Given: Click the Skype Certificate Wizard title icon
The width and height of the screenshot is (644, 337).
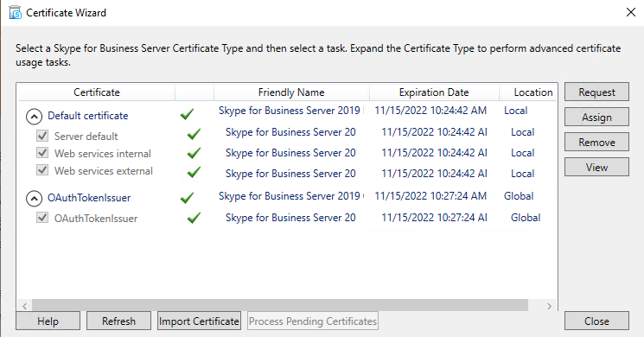Looking at the screenshot, I should (16, 12).
